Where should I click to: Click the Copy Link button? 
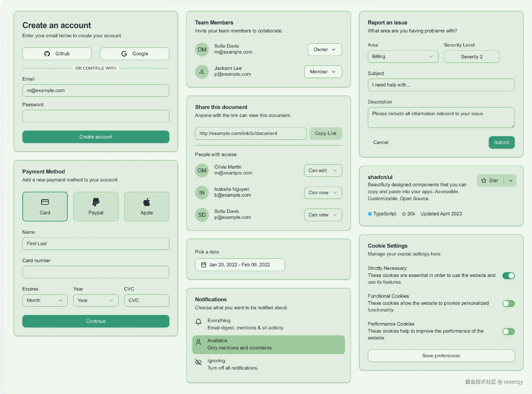(x=325, y=133)
